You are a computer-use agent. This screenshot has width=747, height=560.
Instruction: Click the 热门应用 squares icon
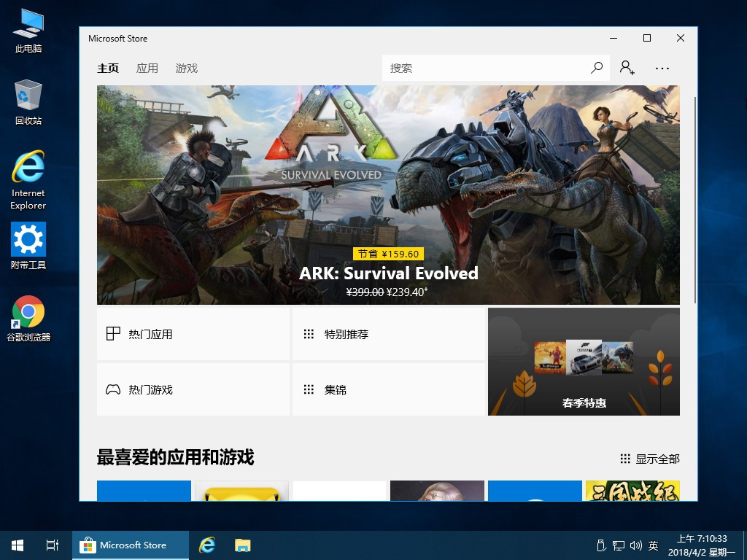(x=113, y=333)
